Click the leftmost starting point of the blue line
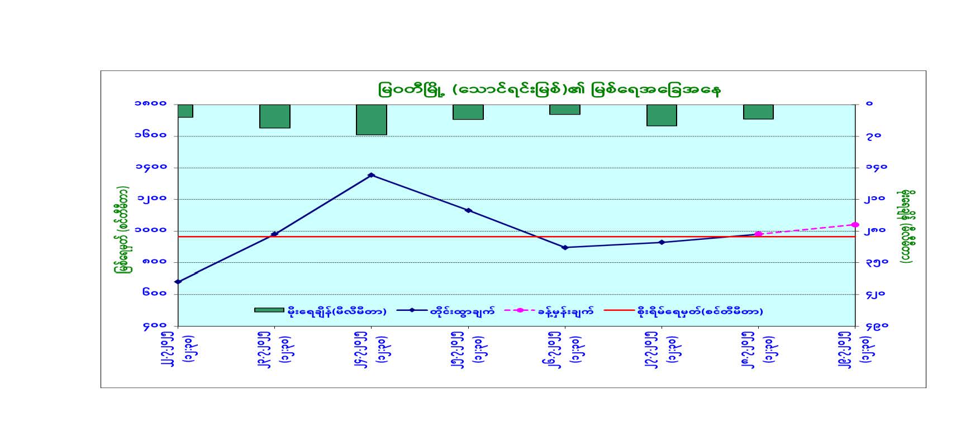980x444 pixels. (x=178, y=282)
